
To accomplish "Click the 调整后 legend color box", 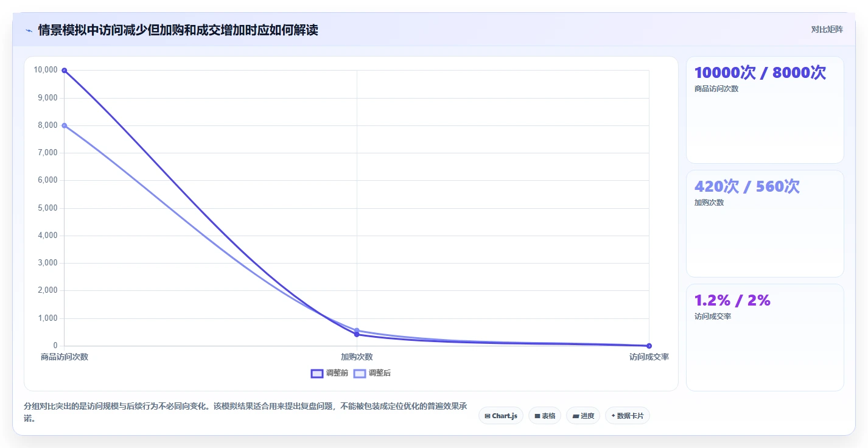I will pos(360,373).
